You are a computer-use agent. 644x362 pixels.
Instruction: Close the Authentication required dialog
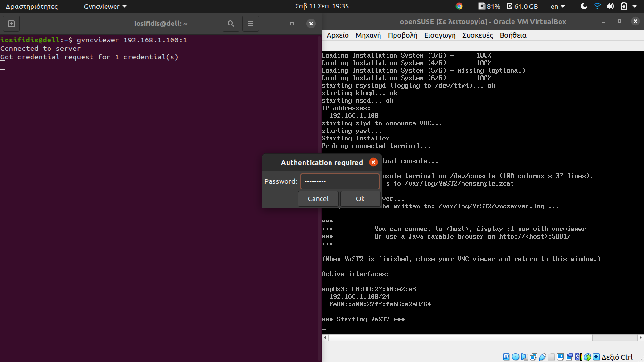(x=373, y=162)
